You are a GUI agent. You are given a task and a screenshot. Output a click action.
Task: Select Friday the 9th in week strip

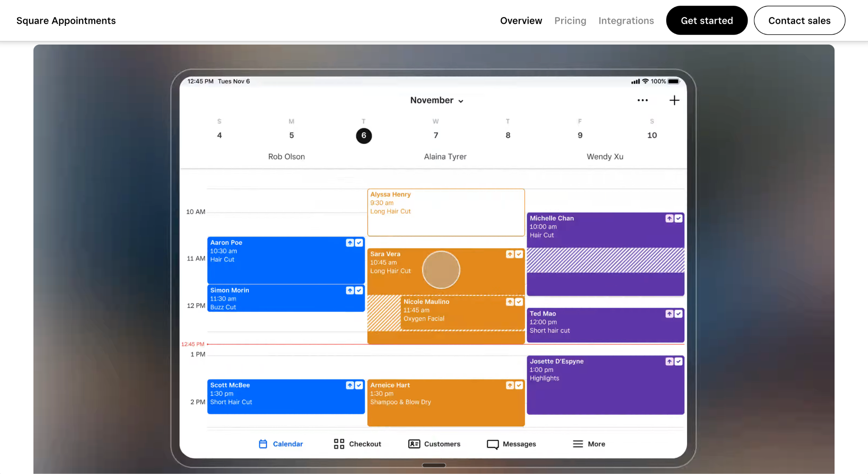580,136
